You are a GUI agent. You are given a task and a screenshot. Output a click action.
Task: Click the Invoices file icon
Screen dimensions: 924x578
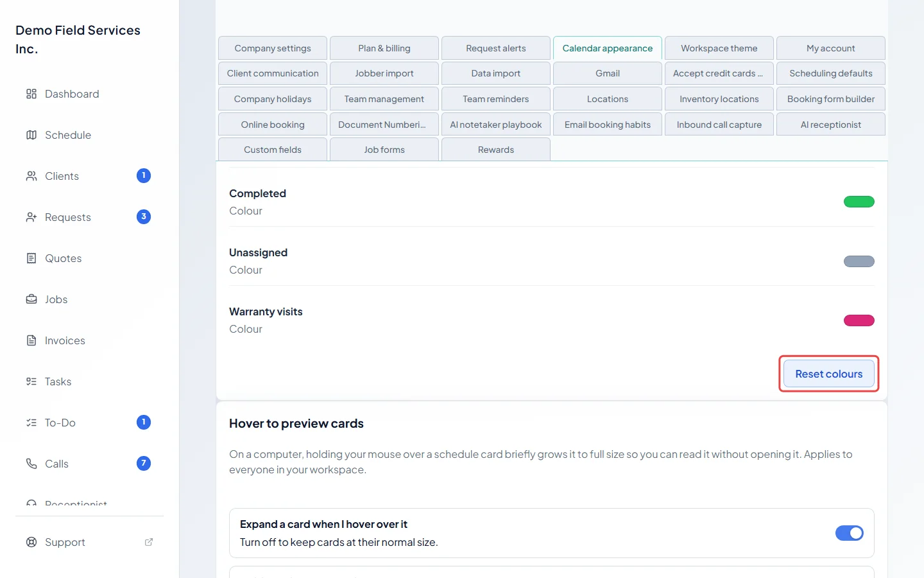[31, 340]
